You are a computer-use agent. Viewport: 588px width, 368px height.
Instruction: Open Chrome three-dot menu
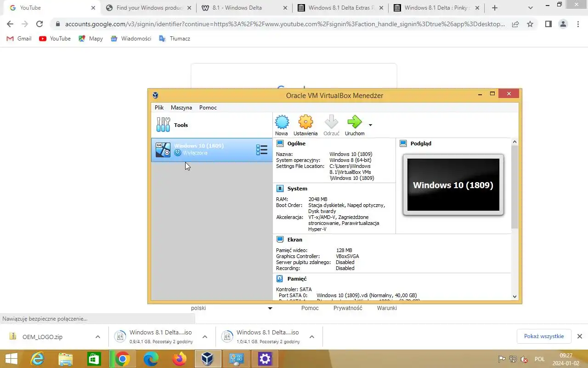click(578, 24)
